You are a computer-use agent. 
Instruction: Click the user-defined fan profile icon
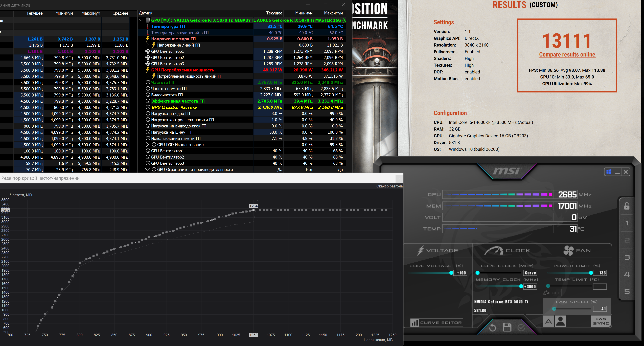click(561, 321)
